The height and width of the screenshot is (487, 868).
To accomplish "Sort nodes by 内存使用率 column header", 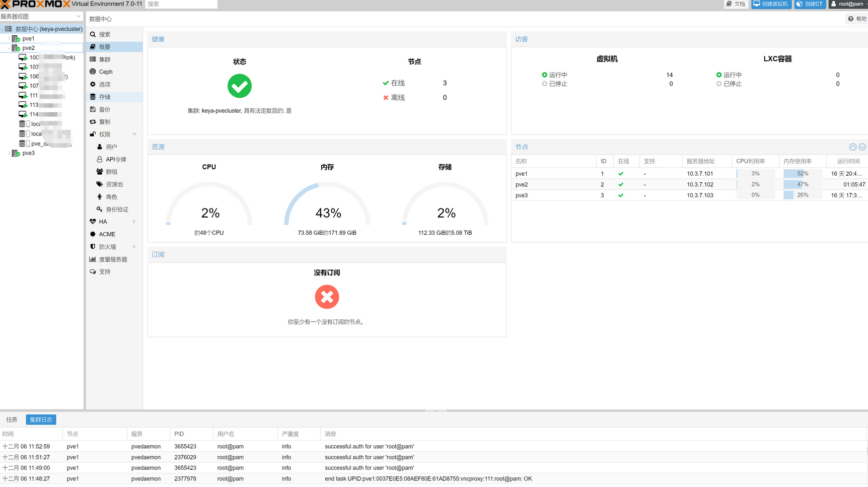I will click(803, 162).
